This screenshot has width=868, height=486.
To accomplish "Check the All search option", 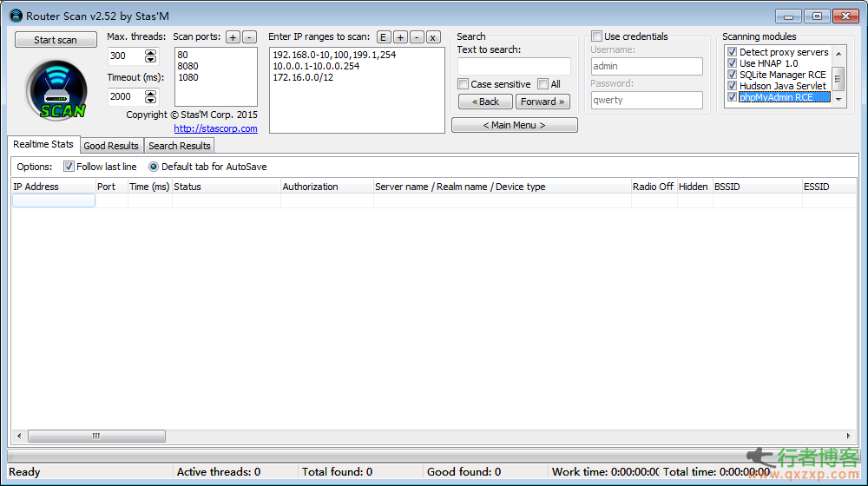I will coord(543,84).
